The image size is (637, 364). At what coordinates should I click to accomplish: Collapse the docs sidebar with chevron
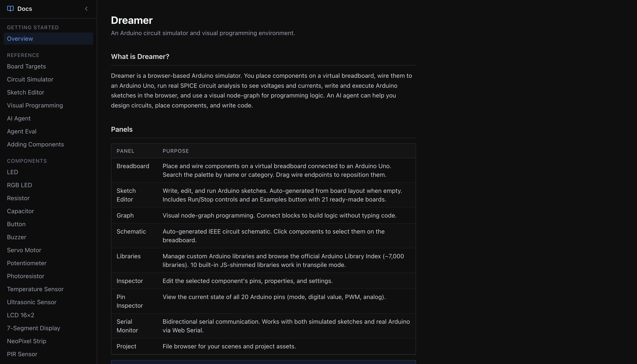(86, 9)
